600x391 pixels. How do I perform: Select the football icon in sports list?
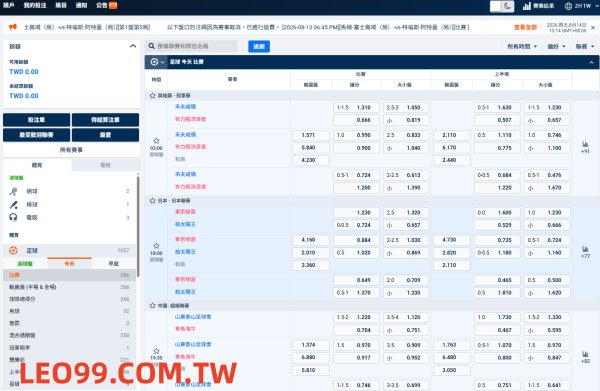tap(13, 251)
